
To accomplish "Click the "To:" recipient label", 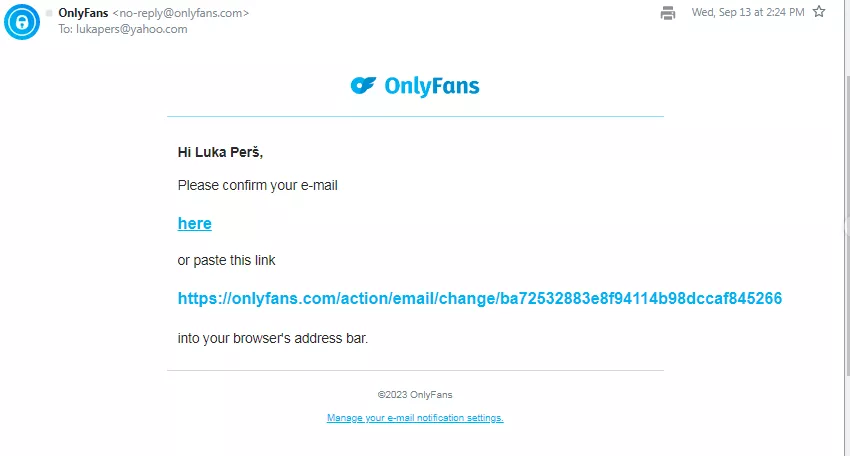I will pyautogui.click(x=66, y=29).
